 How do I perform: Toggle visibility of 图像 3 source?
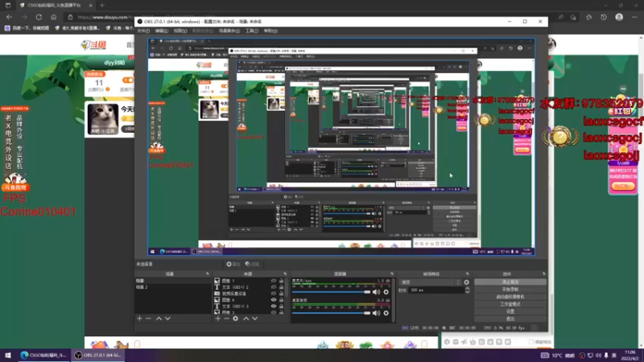pyautogui.click(x=274, y=312)
